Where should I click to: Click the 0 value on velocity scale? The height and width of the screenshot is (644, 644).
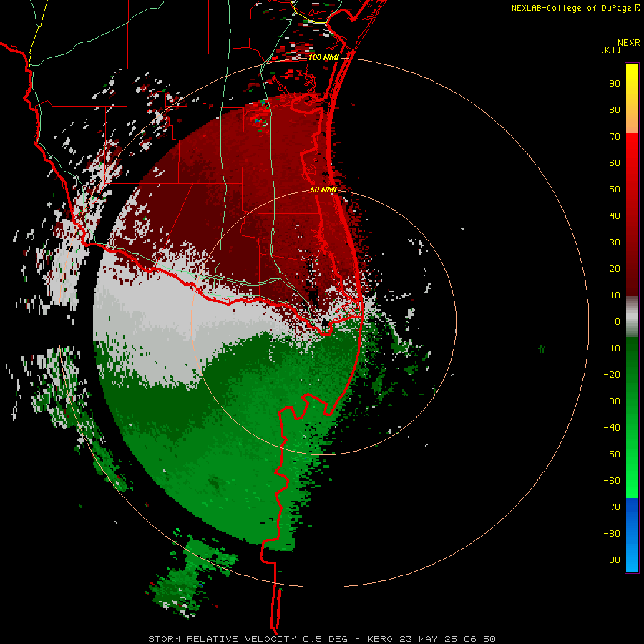point(618,321)
